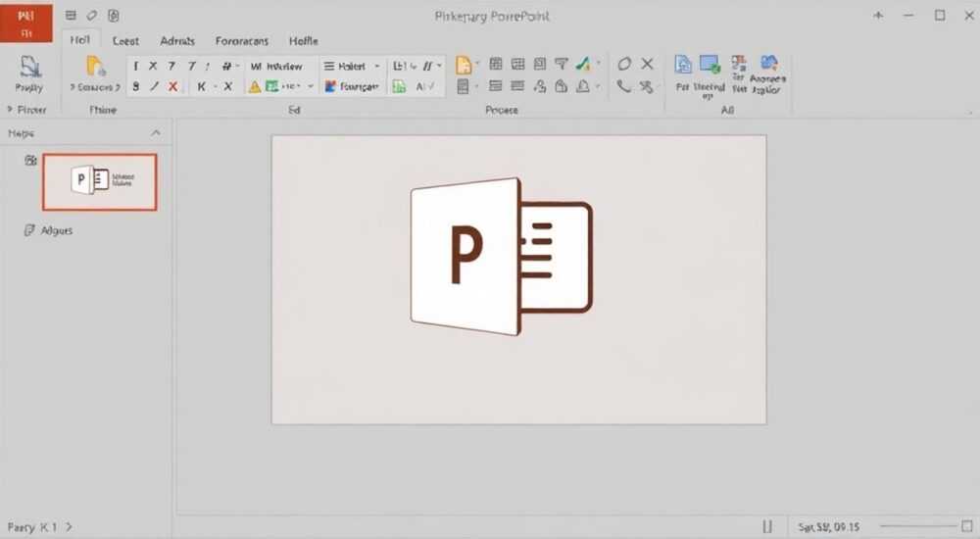The height and width of the screenshot is (539, 980).
Task: Select the oval shape icon in the ribbon
Action: pos(623,64)
